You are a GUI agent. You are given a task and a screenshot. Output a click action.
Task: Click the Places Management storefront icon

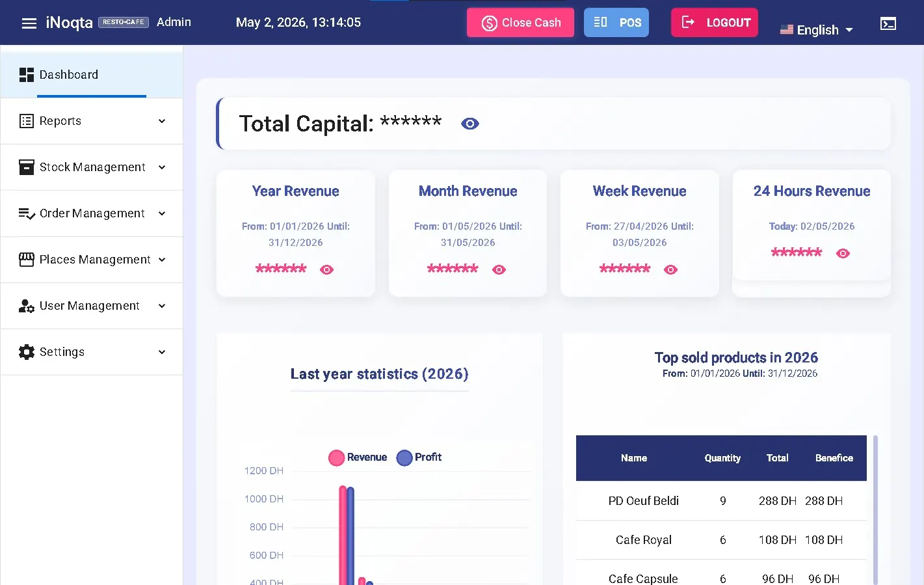pos(27,260)
